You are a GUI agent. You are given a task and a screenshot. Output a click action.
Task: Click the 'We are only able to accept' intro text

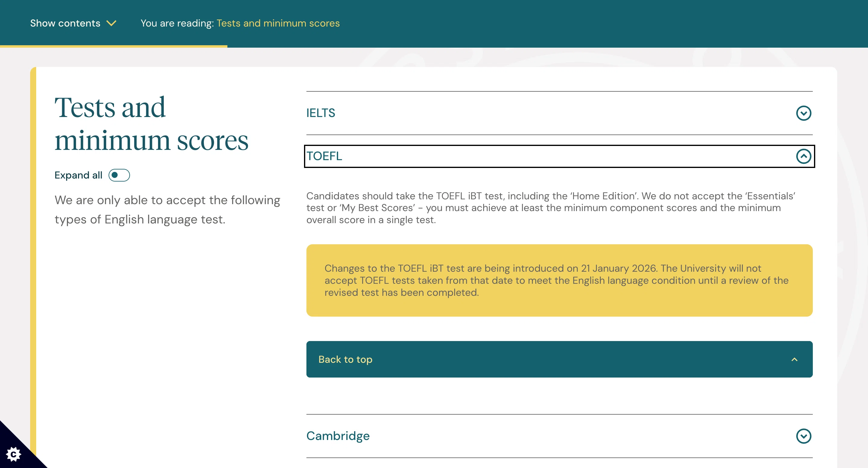pyautogui.click(x=167, y=210)
